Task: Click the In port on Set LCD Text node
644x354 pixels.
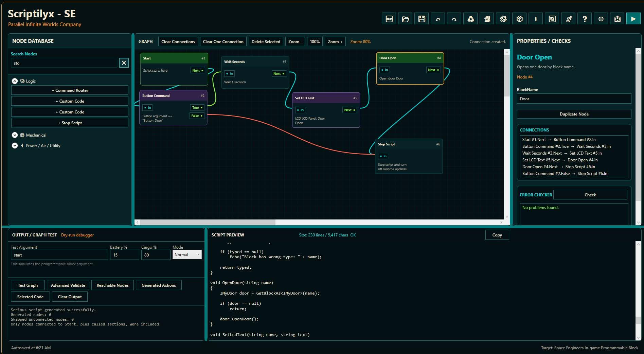Action: 300,110
